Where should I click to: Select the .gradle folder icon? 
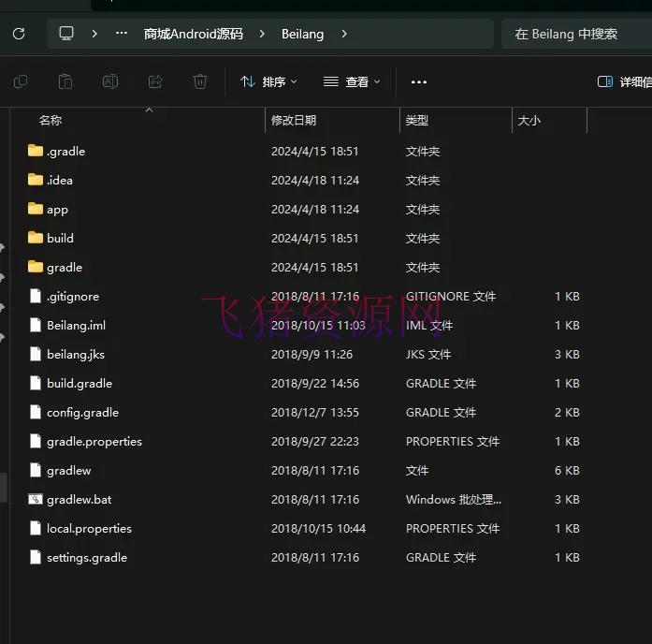(x=36, y=151)
